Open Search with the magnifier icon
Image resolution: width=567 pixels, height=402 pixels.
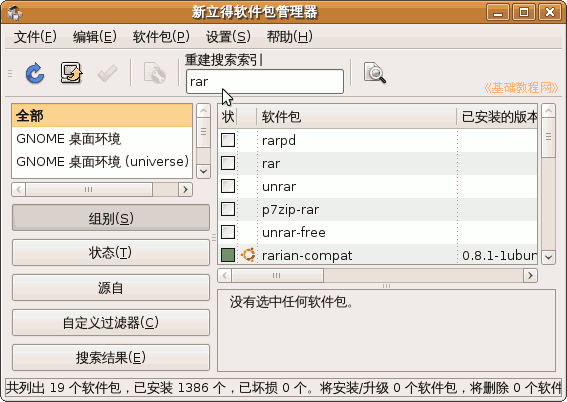(x=375, y=73)
